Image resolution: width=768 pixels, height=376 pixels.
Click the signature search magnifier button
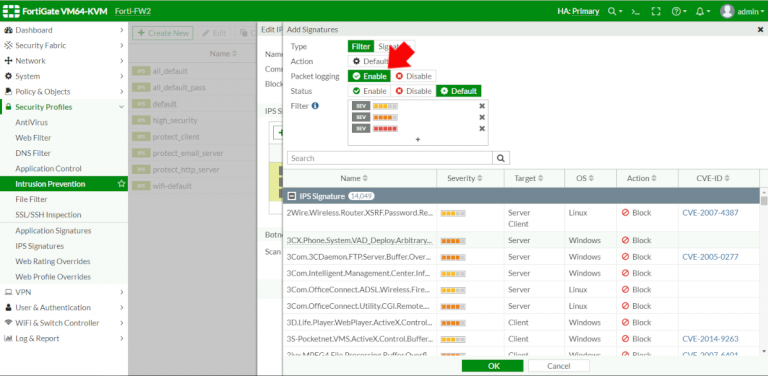tap(501, 158)
